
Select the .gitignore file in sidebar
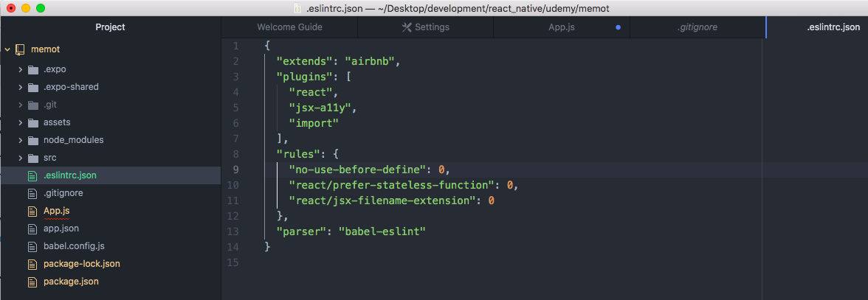click(x=63, y=193)
